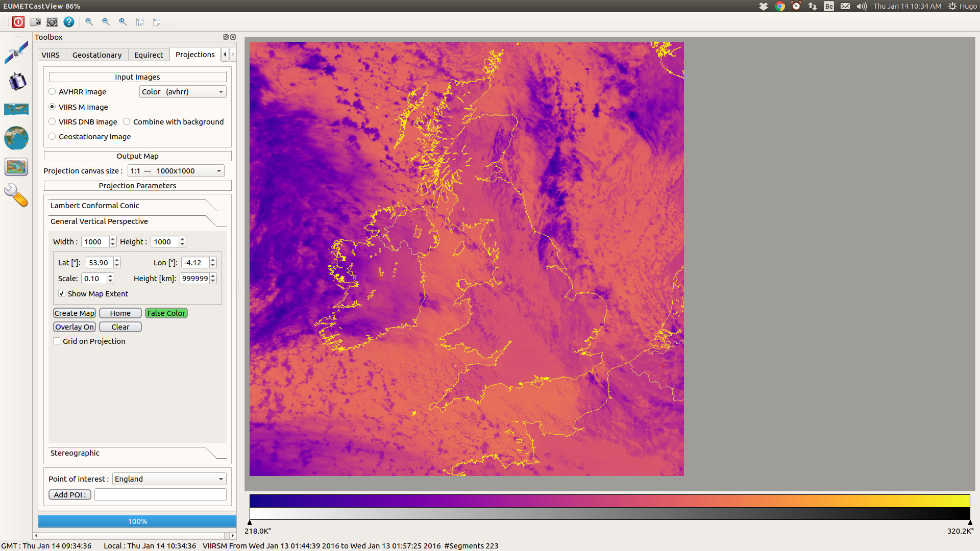Toggle the Show Map Extent checkbox

pos(62,294)
